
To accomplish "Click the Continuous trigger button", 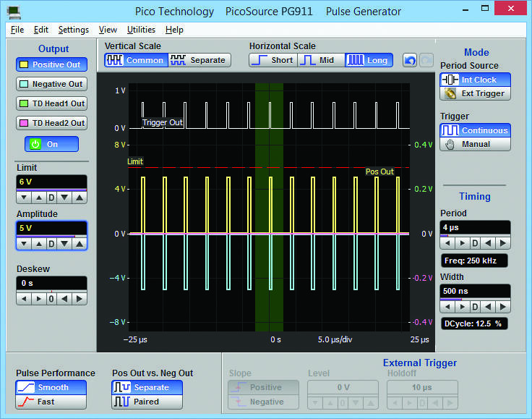I will 475,130.
